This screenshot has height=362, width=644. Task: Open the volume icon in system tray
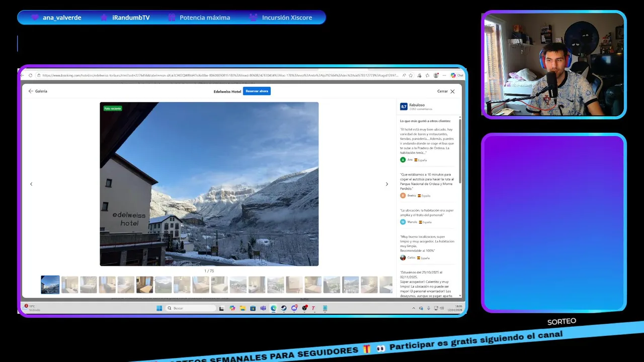[441, 308]
